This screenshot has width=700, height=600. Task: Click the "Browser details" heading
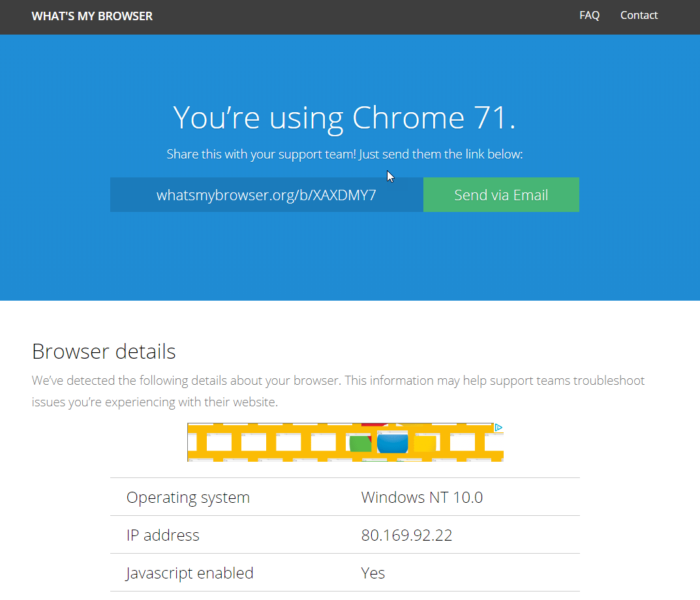pyautogui.click(x=104, y=352)
